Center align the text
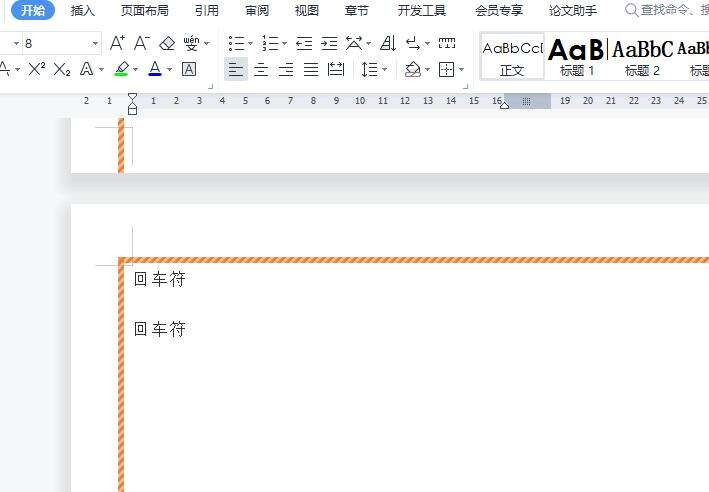The height and width of the screenshot is (492, 709). click(x=261, y=69)
